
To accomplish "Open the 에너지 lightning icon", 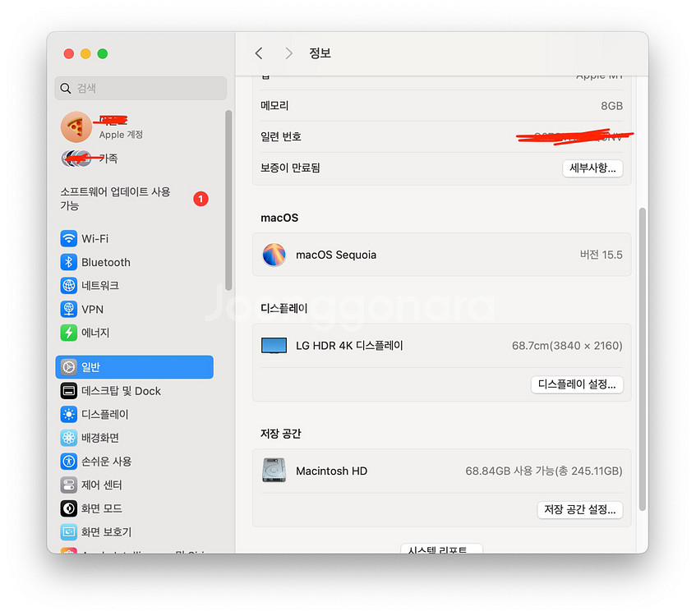I will (68, 333).
